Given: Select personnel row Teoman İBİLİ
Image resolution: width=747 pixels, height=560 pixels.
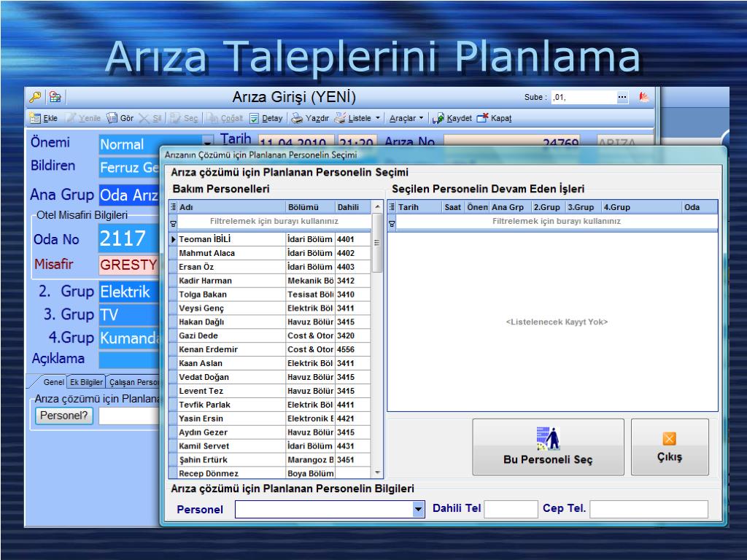Looking at the screenshot, I should pos(270,239).
